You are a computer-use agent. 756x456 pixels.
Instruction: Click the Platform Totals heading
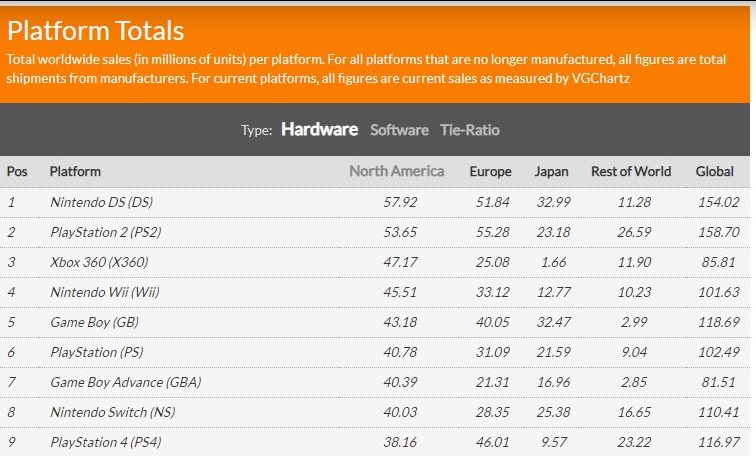coord(95,31)
